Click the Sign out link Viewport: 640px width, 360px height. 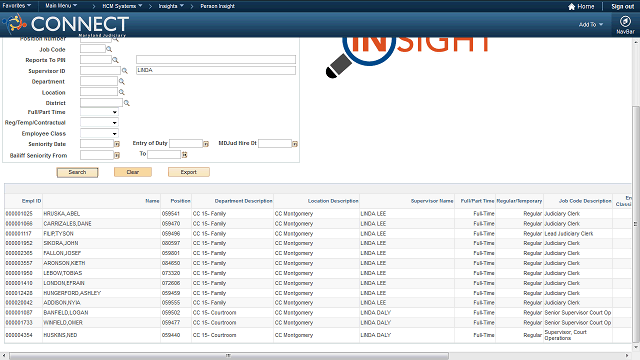(622, 7)
